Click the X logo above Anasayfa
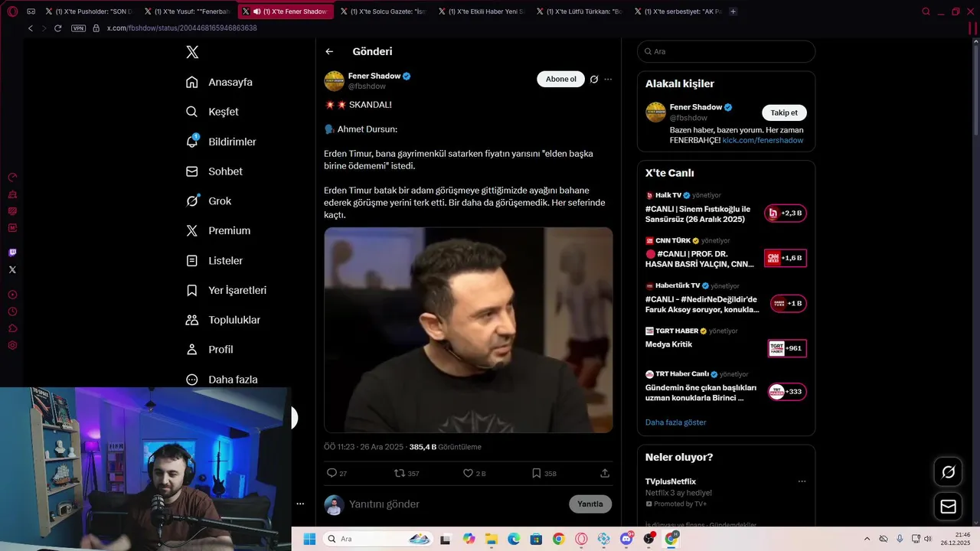The width and height of the screenshot is (980, 551). tap(192, 52)
